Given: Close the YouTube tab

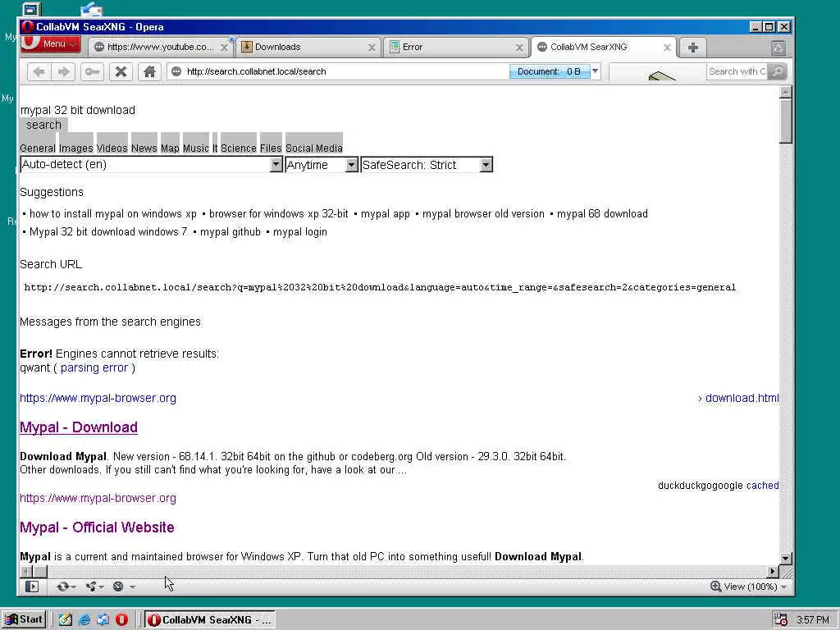Looking at the screenshot, I should point(224,48).
